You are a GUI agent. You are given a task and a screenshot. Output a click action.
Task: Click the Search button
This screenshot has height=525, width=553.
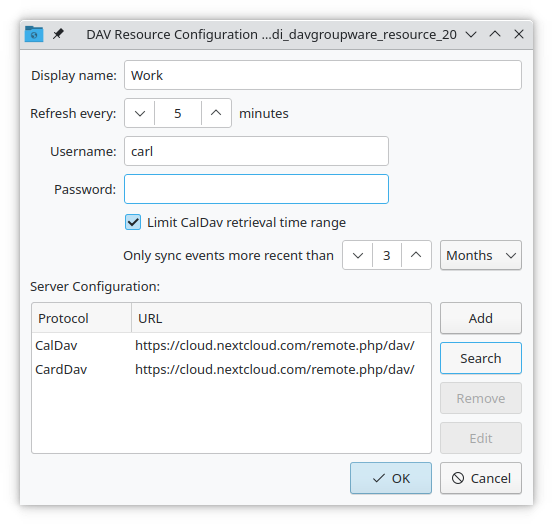pyautogui.click(x=481, y=358)
